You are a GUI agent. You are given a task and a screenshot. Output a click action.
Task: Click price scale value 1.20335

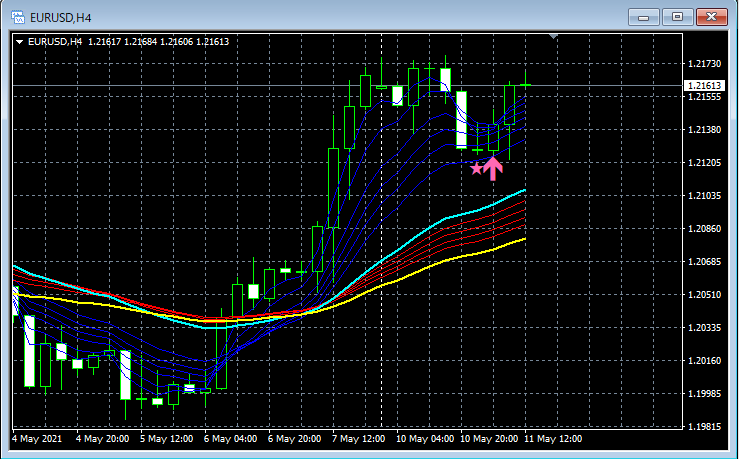coord(705,328)
